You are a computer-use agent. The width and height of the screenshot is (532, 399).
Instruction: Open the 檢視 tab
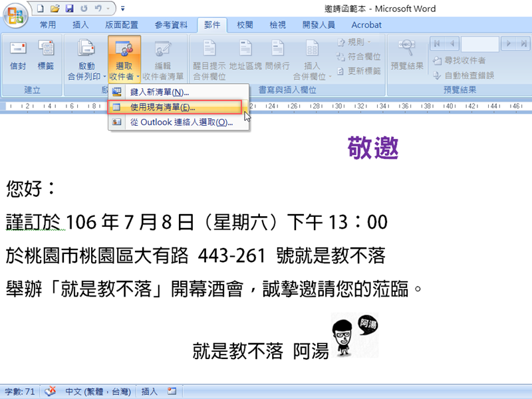(x=277, y=25)
